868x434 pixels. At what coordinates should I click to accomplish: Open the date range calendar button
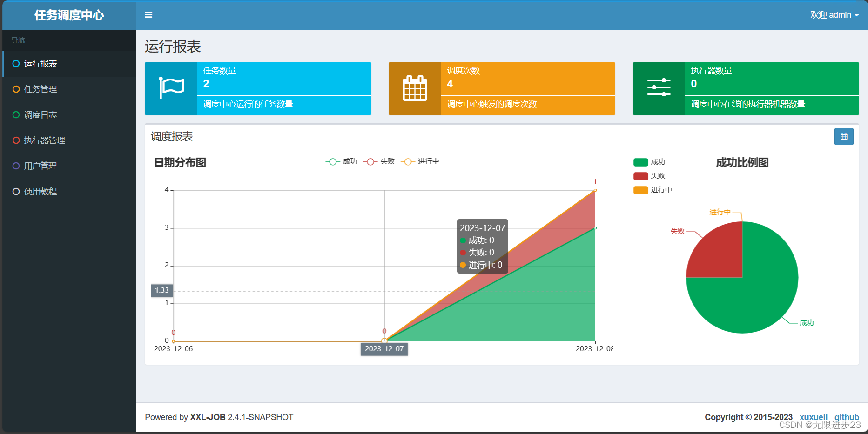coord(844,137)
